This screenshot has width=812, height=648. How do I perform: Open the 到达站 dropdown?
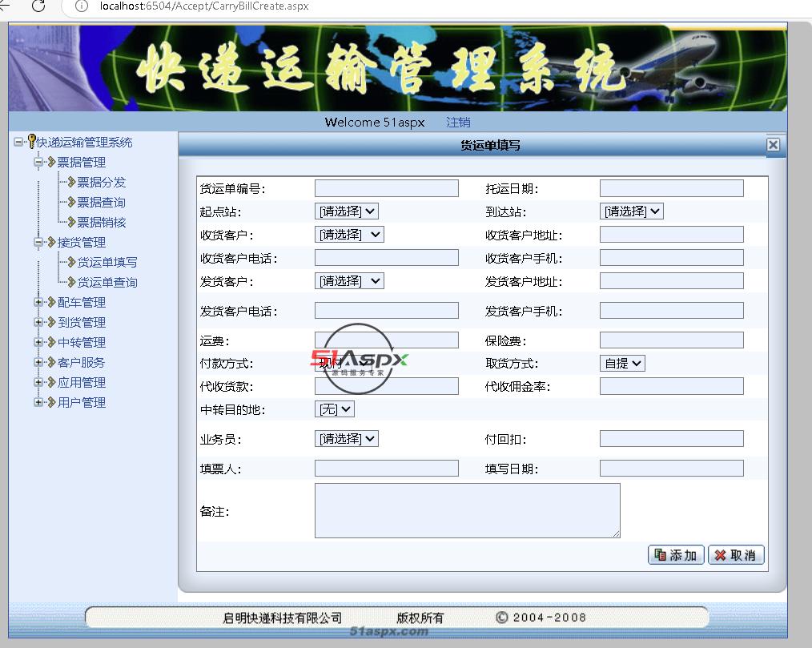[x=632, y=211]
